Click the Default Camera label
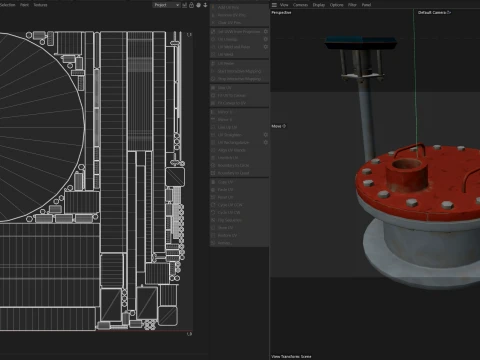 pyautogui.click(x=434, y=12)
